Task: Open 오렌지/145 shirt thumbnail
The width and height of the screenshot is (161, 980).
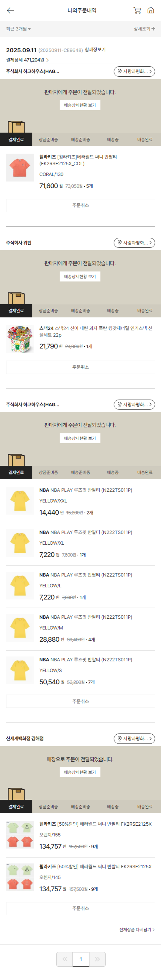Action: 20,877
